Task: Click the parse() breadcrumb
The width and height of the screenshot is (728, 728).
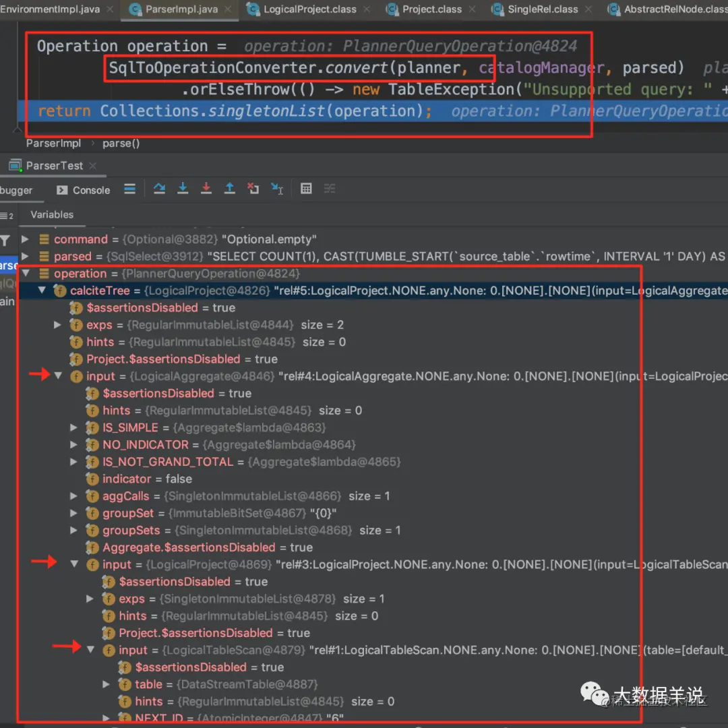Action: (x=121, y=144)
